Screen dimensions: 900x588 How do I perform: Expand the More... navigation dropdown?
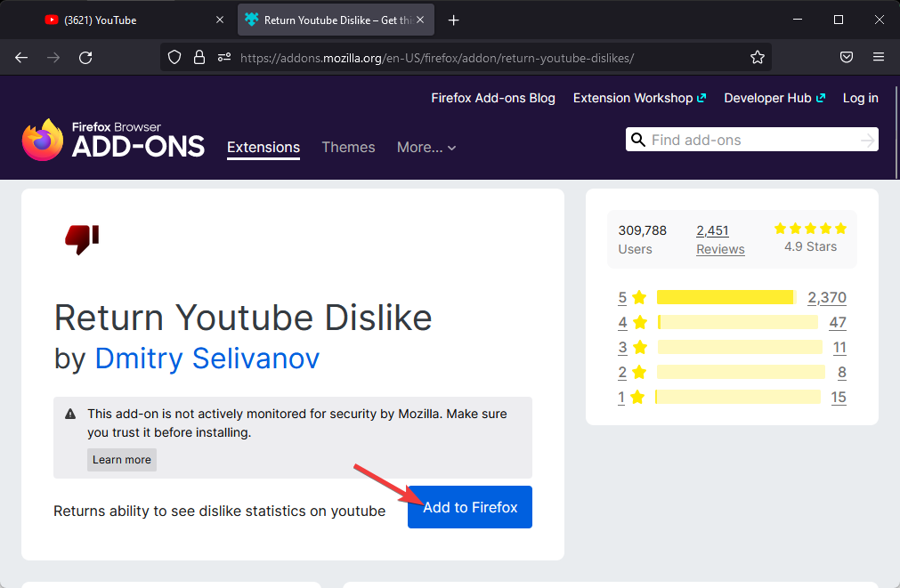pos(426,148)
